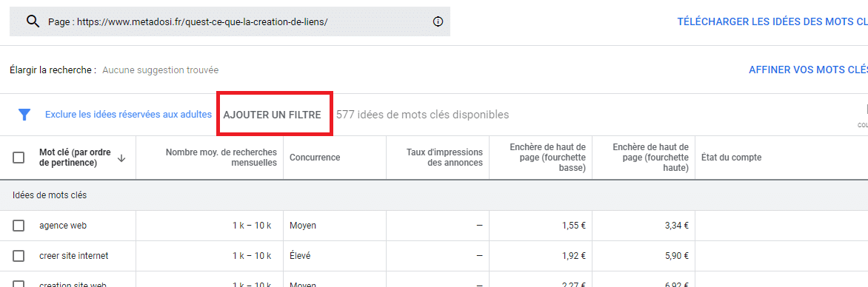Click the sort arrow beside Mot clé
This screenshot has width=868, height=287.
coord(121,158)
